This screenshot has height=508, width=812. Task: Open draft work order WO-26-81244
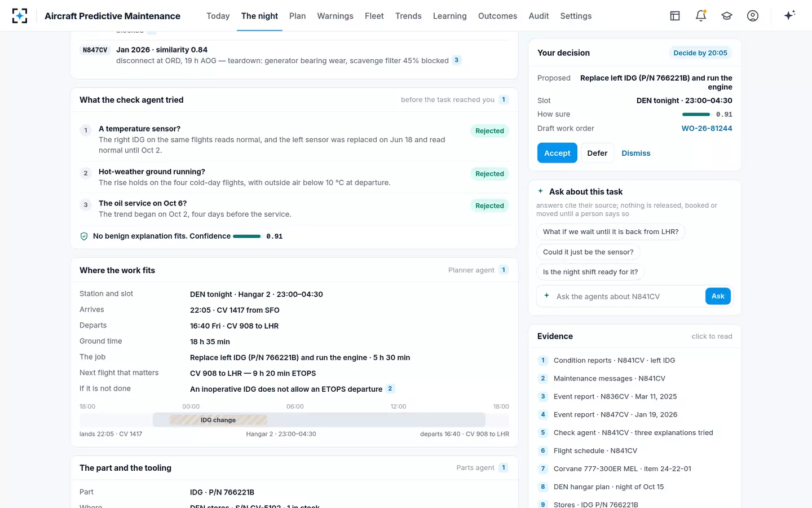click(x=707, y=129)
